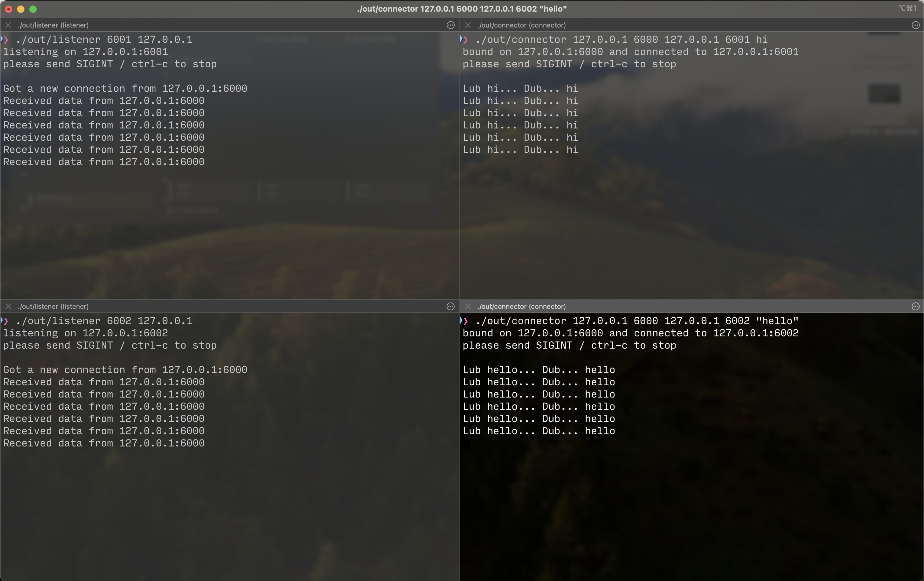Select the top-left ./out/listener (listener) pane title

coord(53,25)
